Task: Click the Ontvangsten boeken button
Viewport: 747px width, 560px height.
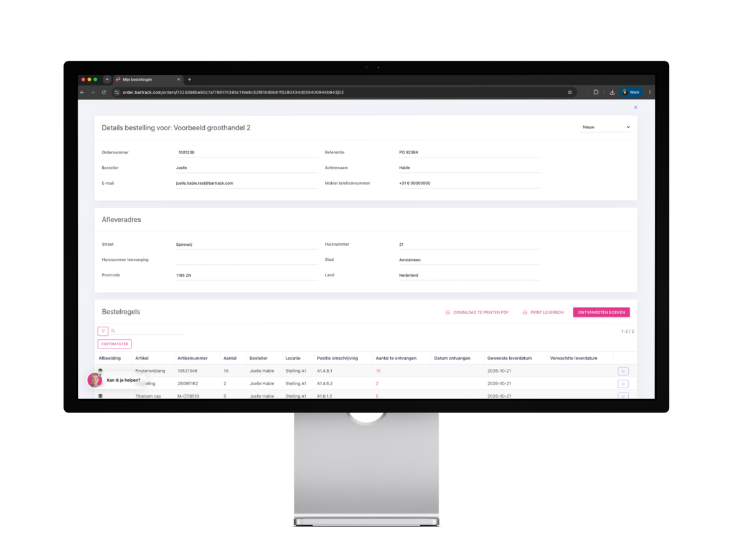Action: (x=601, y=312)
